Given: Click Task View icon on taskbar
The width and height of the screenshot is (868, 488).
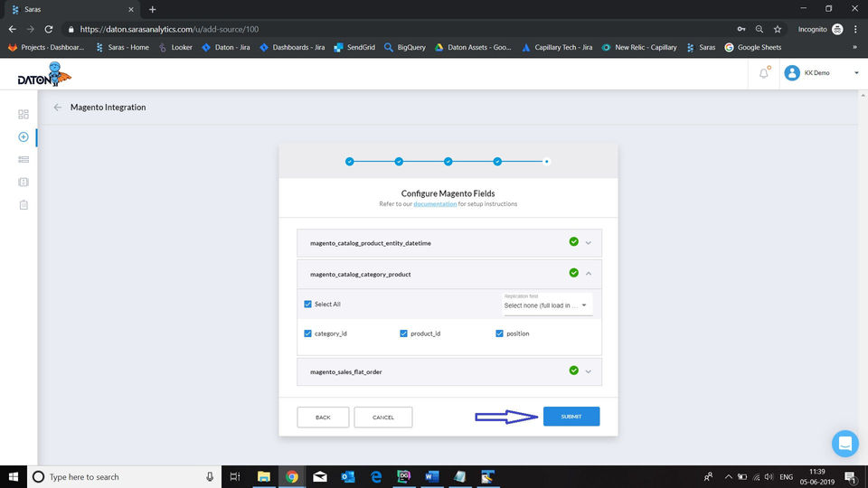Looking at the screenshot, I should (x=235, y=477).
